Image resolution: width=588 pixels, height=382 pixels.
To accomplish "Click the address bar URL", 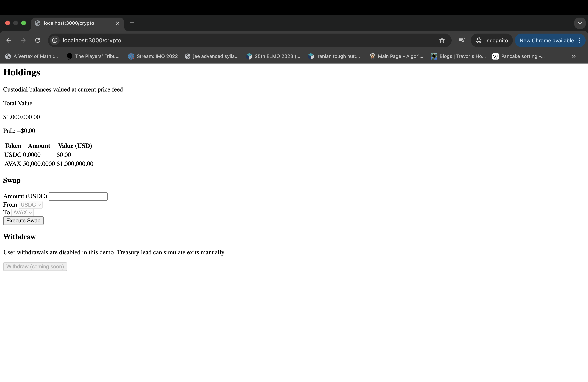I will tap(92, 41).
